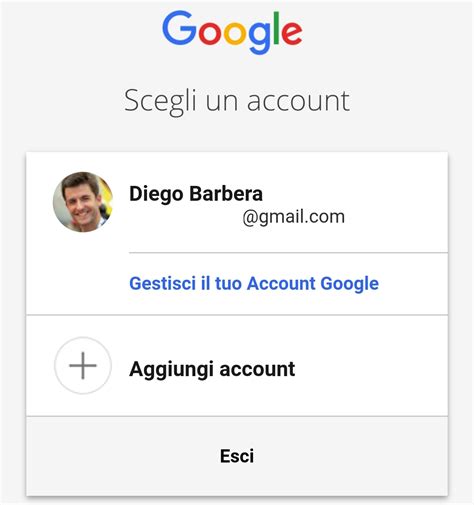This screenshot has width=474, height=505.
Task: Open Gestisci il tuo Account Google link
Action: [x=254, y=284]
